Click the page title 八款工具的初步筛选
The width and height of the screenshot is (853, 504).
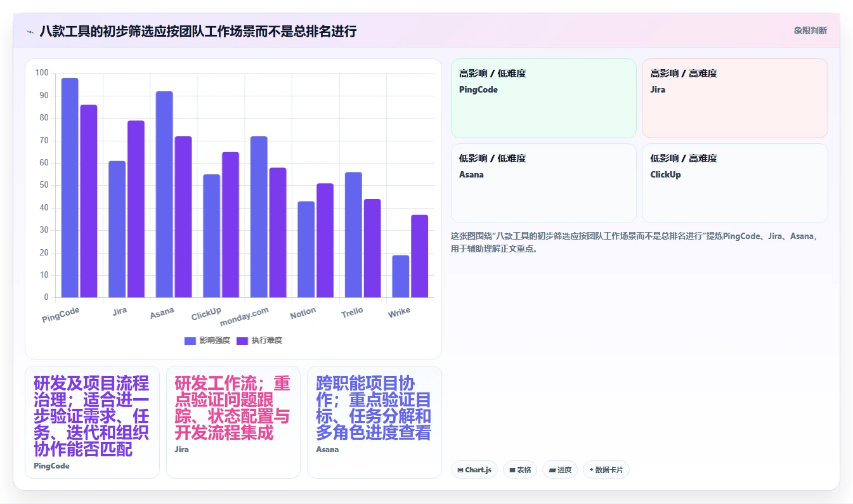coord(198,31)
